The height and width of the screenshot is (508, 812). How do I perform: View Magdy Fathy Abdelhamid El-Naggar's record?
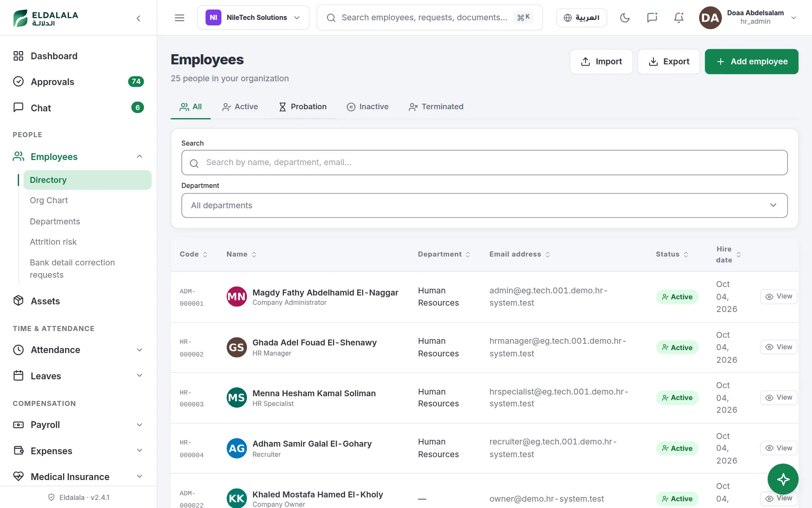[779, 297]
